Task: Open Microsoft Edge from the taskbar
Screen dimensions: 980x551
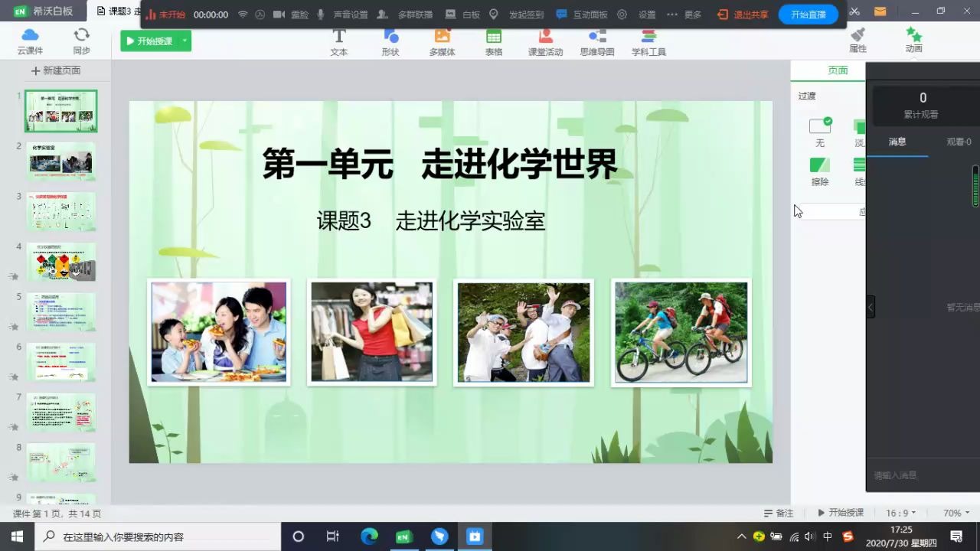Action: pos(369,536)
